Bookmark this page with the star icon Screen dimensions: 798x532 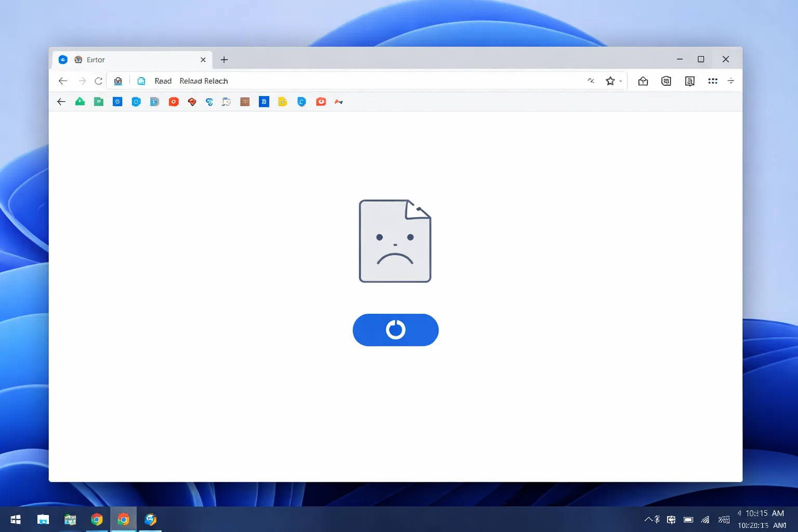pyautogui.click(x=610, y=81)
